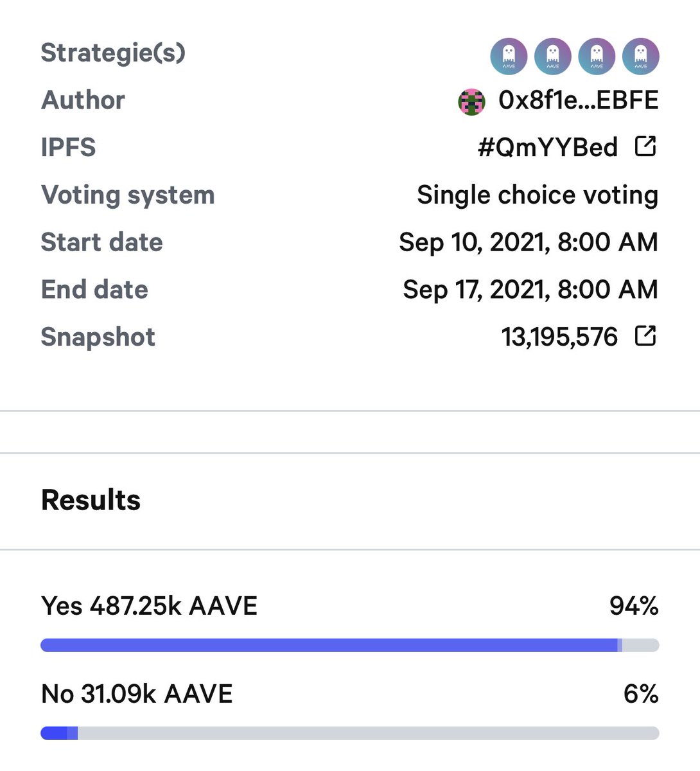
Task: Open author address 0x8f1e...EBFE
Action: click(578, 100)
